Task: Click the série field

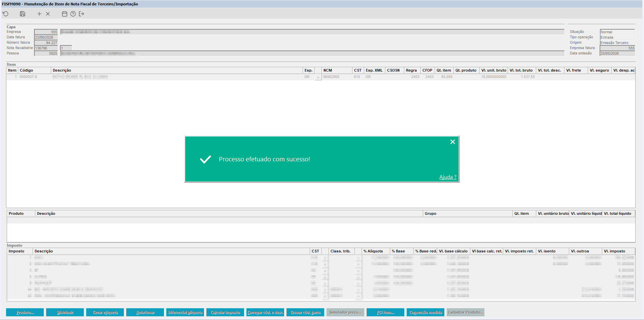Action: 66,48
